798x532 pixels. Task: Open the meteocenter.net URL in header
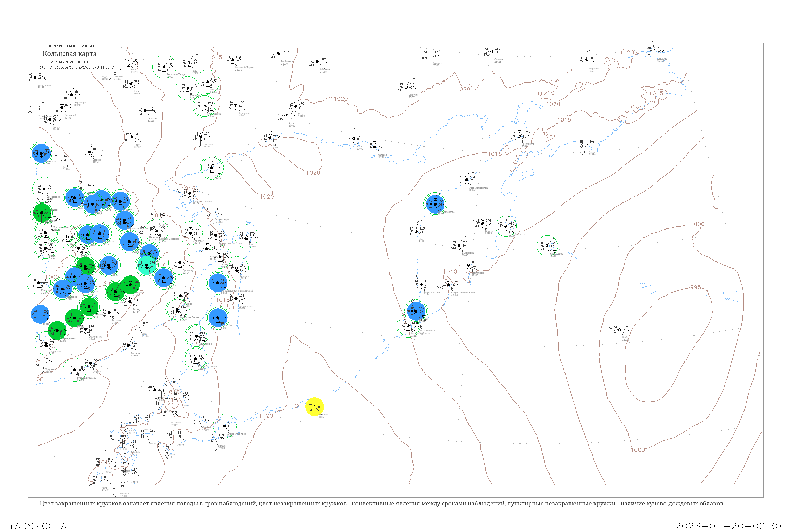click(75, 67)
